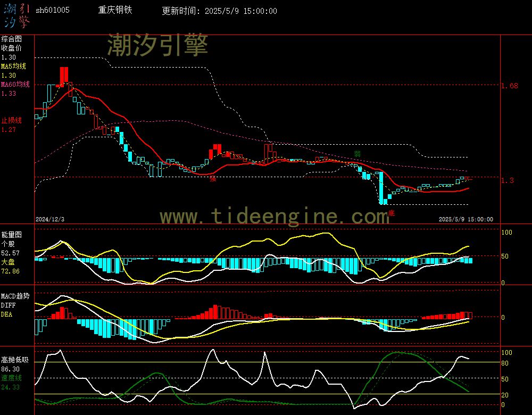Screen dimensions: 532x415
Task: Click the 收盘价 legend label
Action: tap(12, 48)
